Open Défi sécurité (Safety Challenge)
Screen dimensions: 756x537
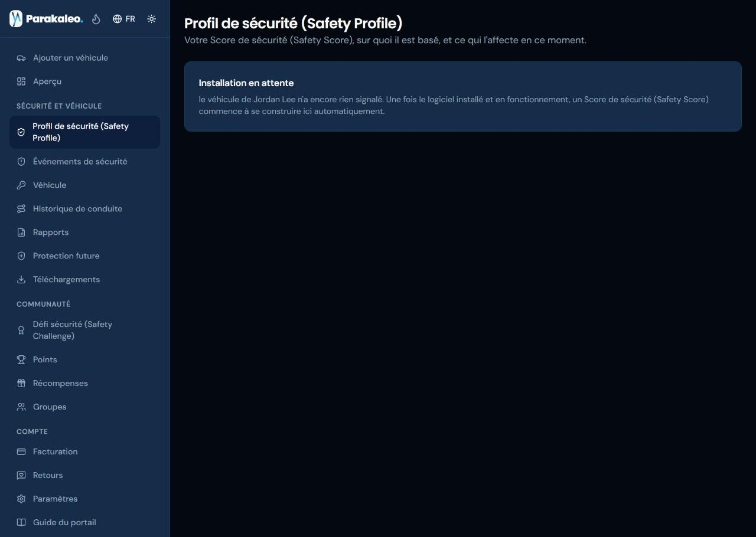84,330
